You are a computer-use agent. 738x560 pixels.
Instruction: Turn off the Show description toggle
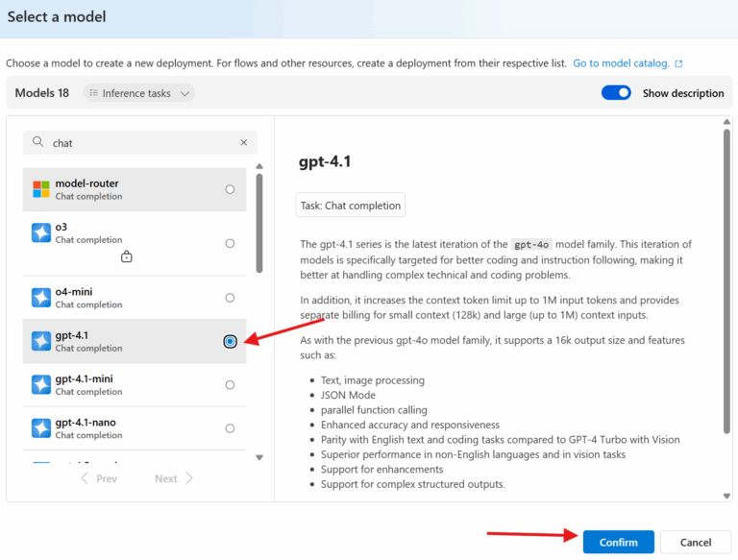[x=616, y=93]
